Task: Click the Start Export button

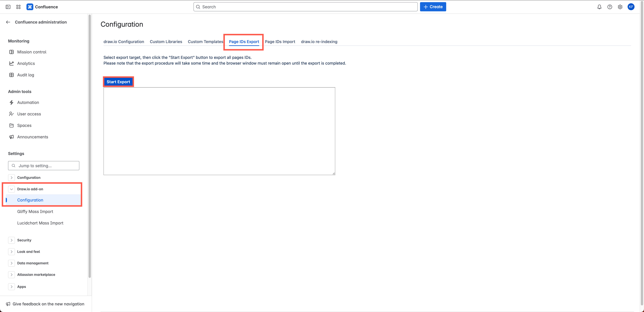Action: (x=118, y=82)
